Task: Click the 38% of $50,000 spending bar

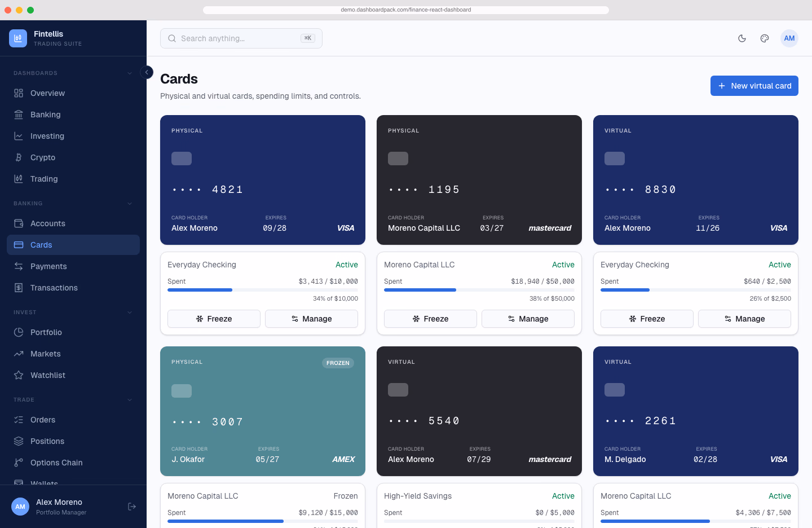Action: click(x=479, y=290)
